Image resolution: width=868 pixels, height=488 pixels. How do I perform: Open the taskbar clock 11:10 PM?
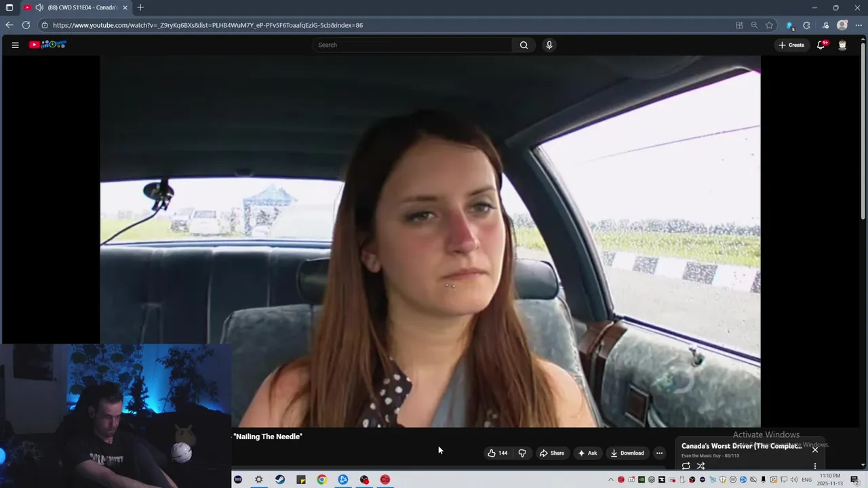(x=830, y=479)
